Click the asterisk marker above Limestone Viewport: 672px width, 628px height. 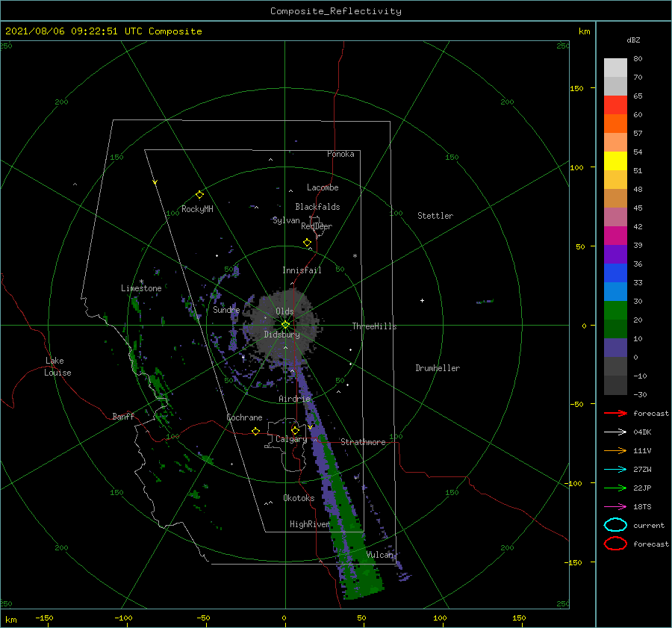141,282
